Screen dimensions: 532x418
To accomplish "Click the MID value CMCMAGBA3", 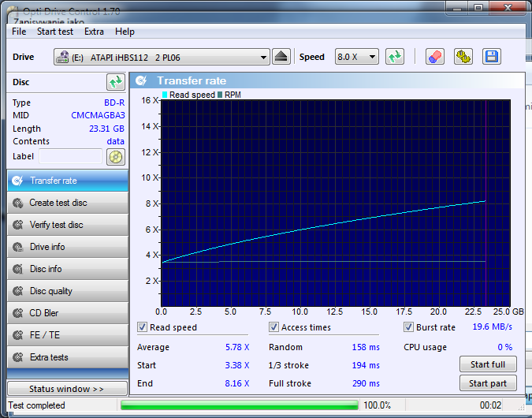I will (x=98, y=115).
